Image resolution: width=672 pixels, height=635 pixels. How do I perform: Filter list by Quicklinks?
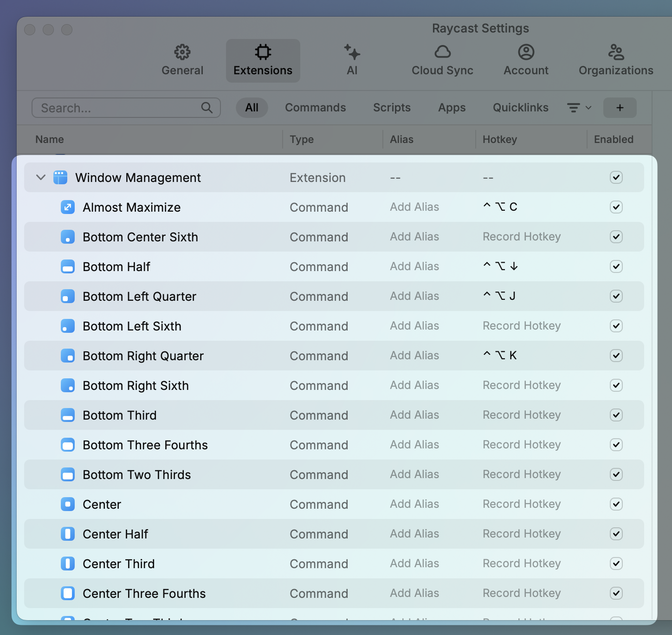521,108
